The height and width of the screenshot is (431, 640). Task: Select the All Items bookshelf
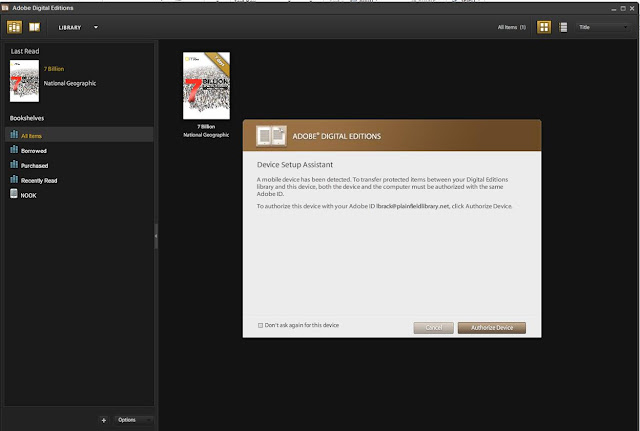coord(79,135)
